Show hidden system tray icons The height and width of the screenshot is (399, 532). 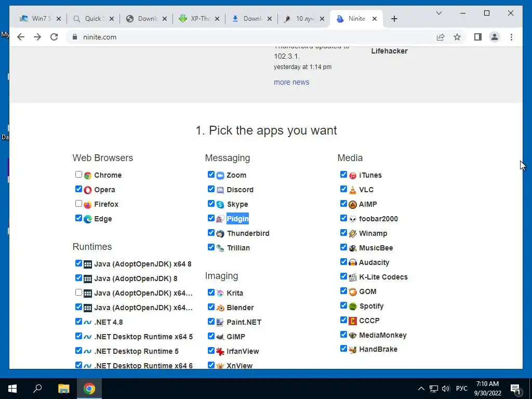(421, 389)
